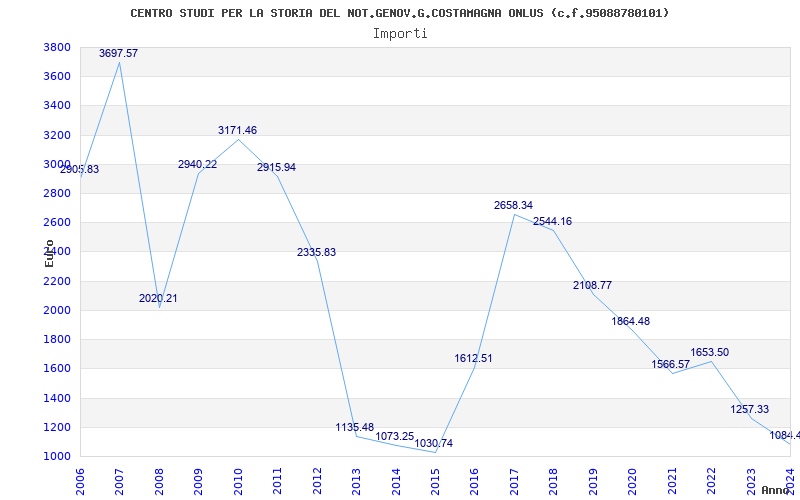Click the y-axis value 1000
This screenshot has width=800, height=500.
(x=57, y=456)
